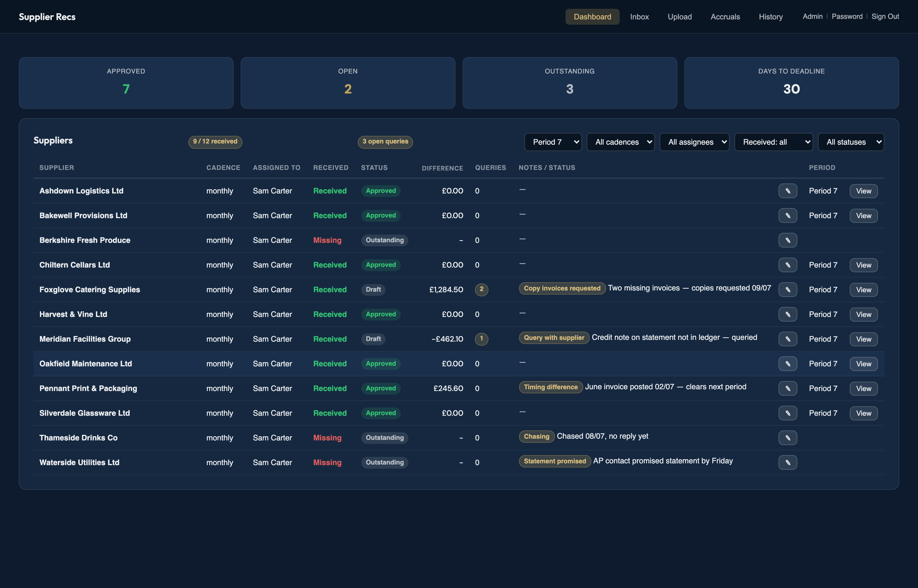Image resolution: width=918 pixels, height=588 pixels.
Task: Click View for Foxglove Catering Supplies
Action: pos(863,290)
